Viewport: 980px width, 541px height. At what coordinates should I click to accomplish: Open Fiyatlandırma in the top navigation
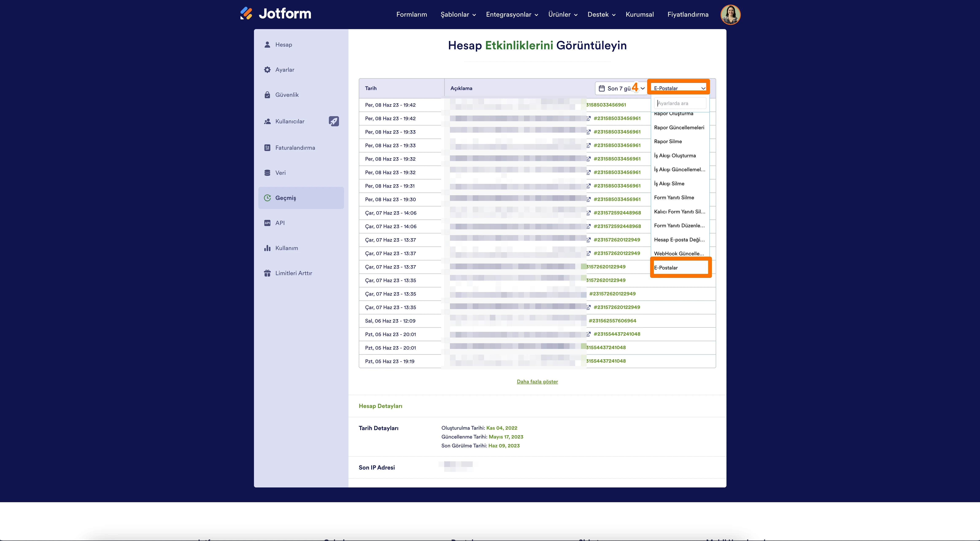click(x=688, y=15)
